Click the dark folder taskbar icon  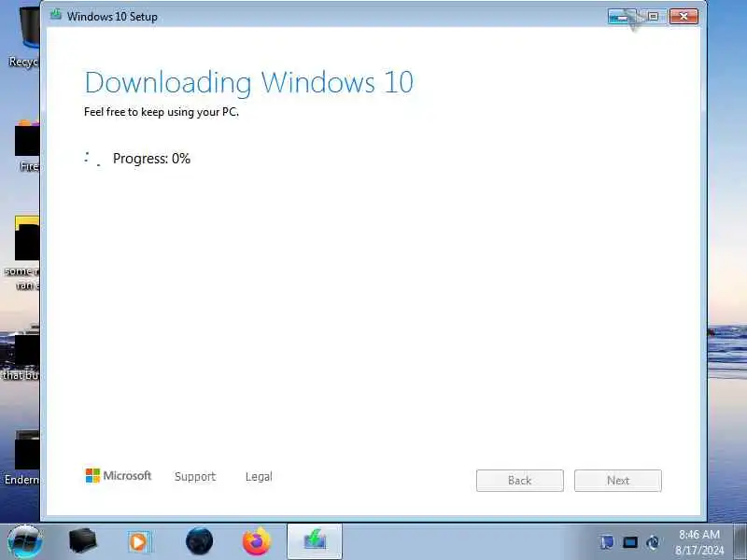coord(83,541)
